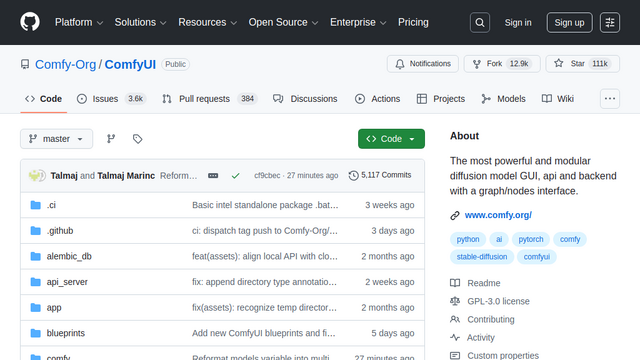The width and height of the screenshot is (640, 360).
Task: Click the branches icon next to master
Action: [x=111, y=139]
